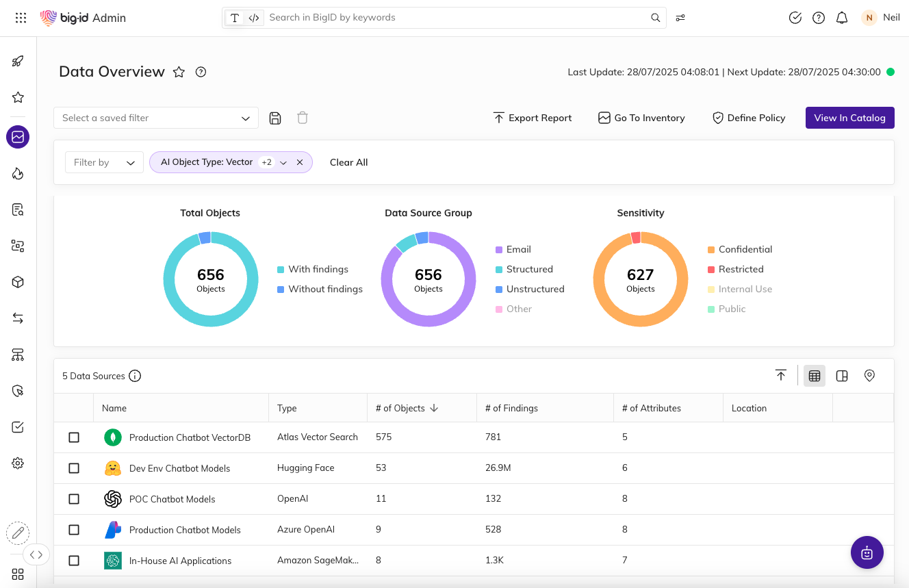Switch to the map location view of data sources

click(x=869, y=375)
